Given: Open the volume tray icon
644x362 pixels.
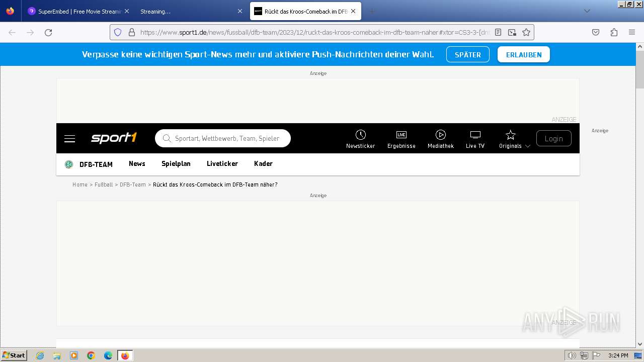Looking at the screenshot, I should click(x=572, y=355).
